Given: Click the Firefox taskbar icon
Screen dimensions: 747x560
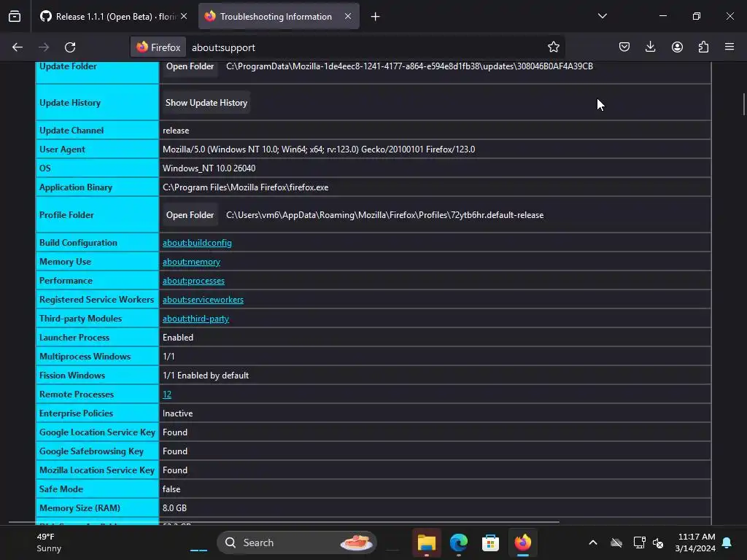Looking at the screenshot, I should coord(522,542).
